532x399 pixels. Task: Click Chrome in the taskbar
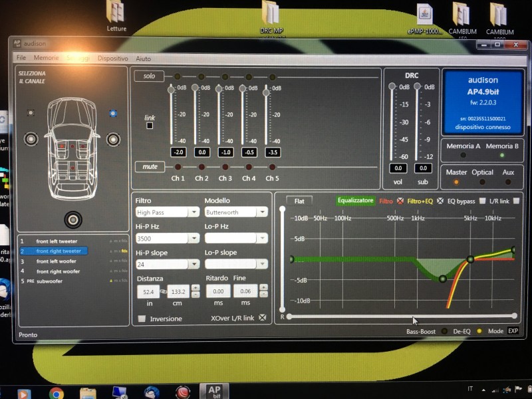[x=57, y=394]
